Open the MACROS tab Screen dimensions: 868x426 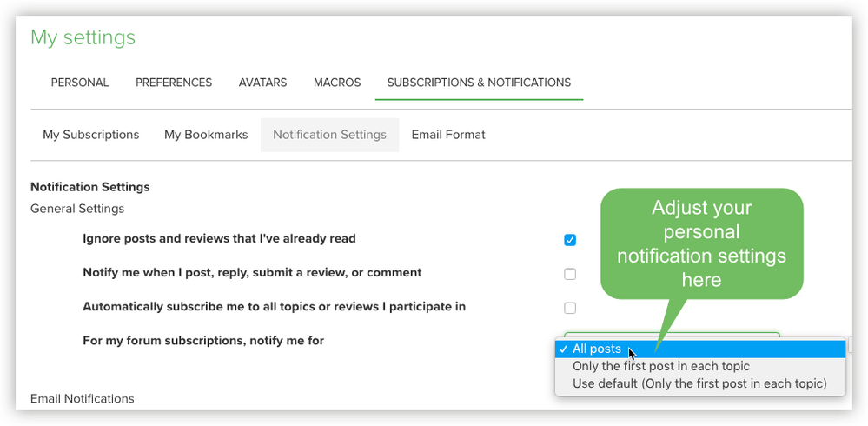pos(337,83)
